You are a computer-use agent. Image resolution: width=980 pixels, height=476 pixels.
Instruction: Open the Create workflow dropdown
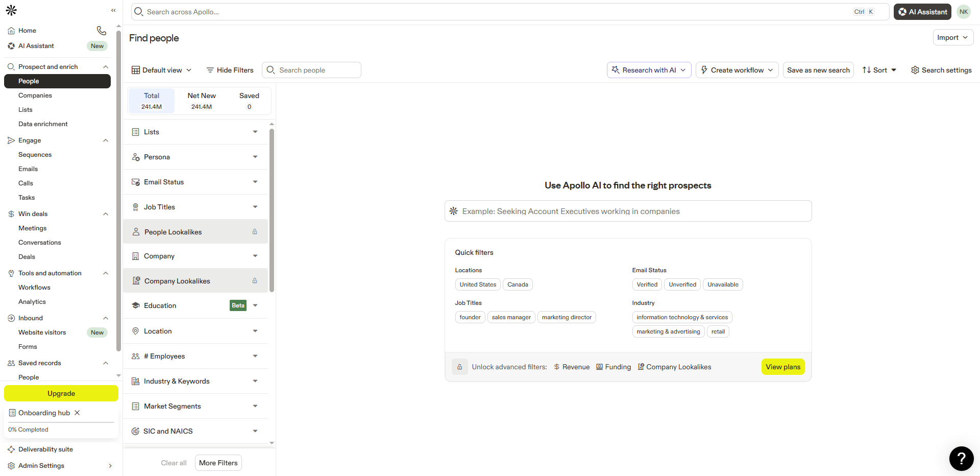[737, 70]
